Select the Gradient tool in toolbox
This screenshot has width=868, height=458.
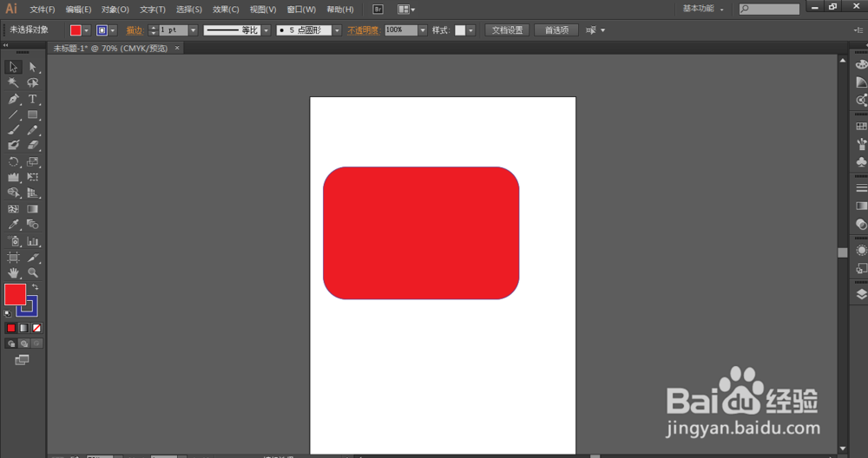click(x=33, y=209)
